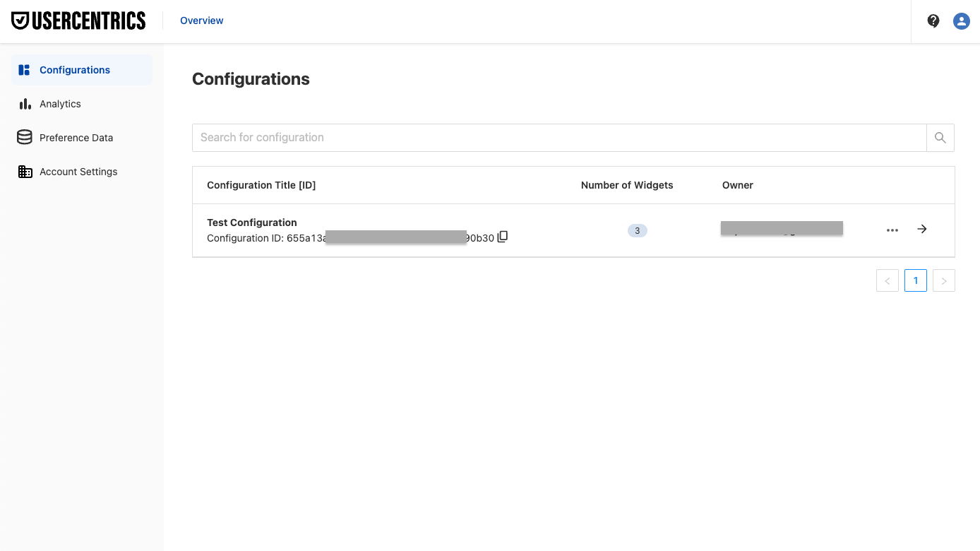Open the three-dot menu for Test Configuration

click(x=892, y=230)
